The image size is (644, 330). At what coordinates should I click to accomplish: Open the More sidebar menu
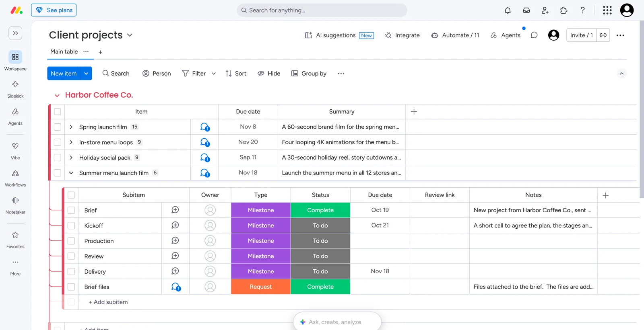pos(15,267)
